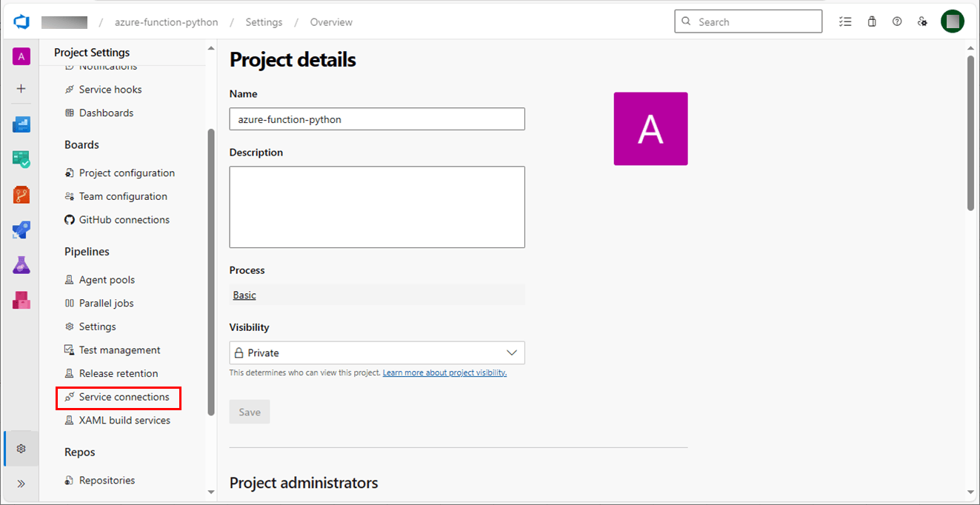Click the Project administrators heading
The height and width of the screenshot is (505, 980).
[x=304, y=484]
